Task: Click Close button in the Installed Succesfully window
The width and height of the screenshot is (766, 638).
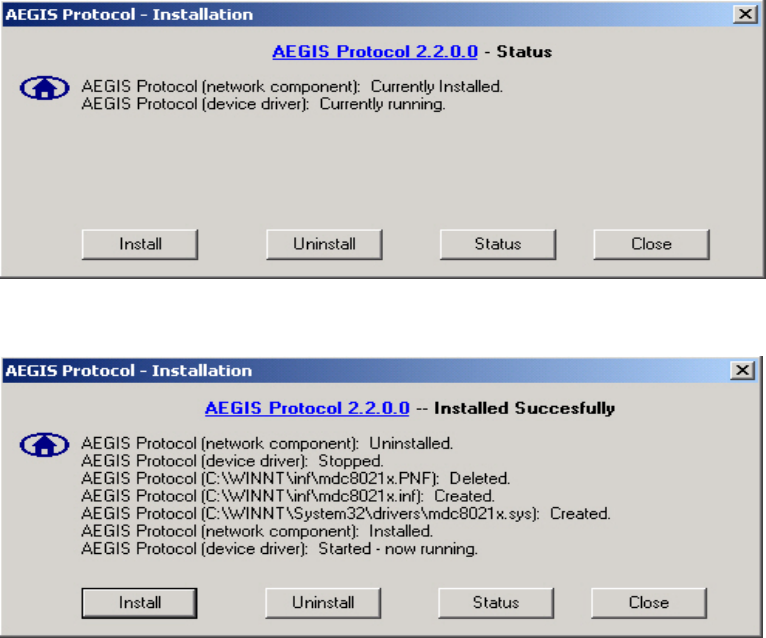Action: (x=649, y=603)
